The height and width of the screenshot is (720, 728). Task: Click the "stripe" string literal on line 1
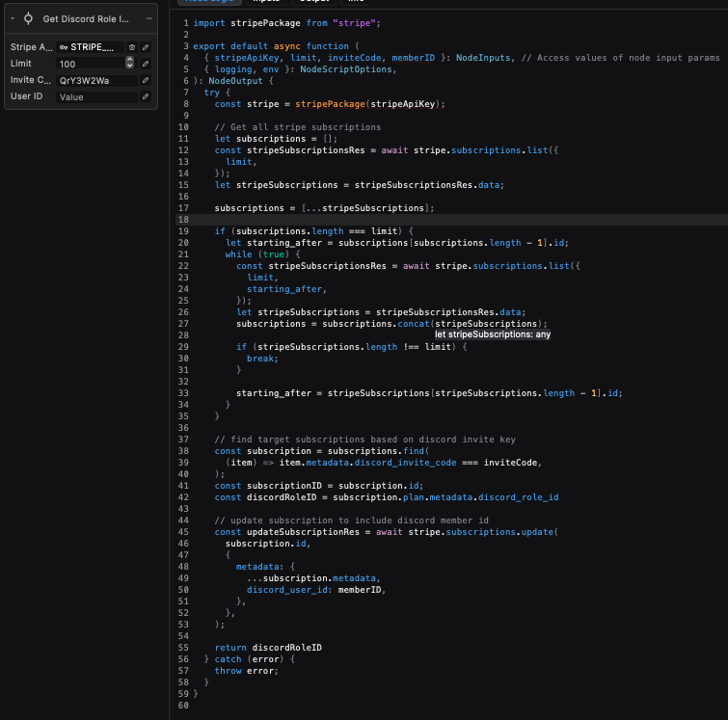click(355, 23)
